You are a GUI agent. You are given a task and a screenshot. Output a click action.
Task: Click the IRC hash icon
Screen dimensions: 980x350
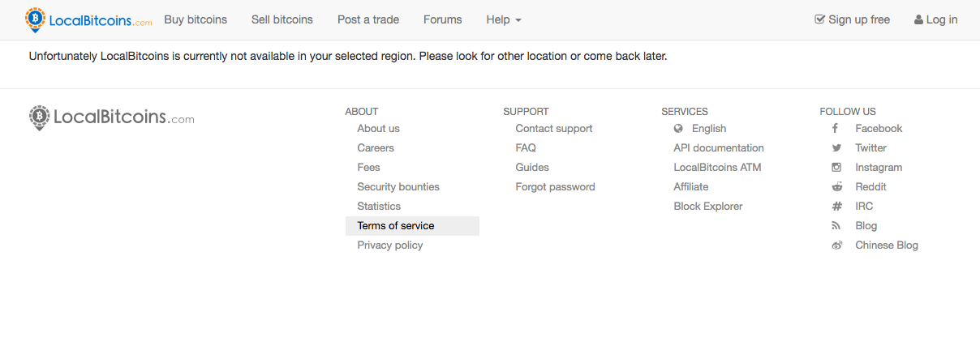pyautogui.click(x=836, y=207)
